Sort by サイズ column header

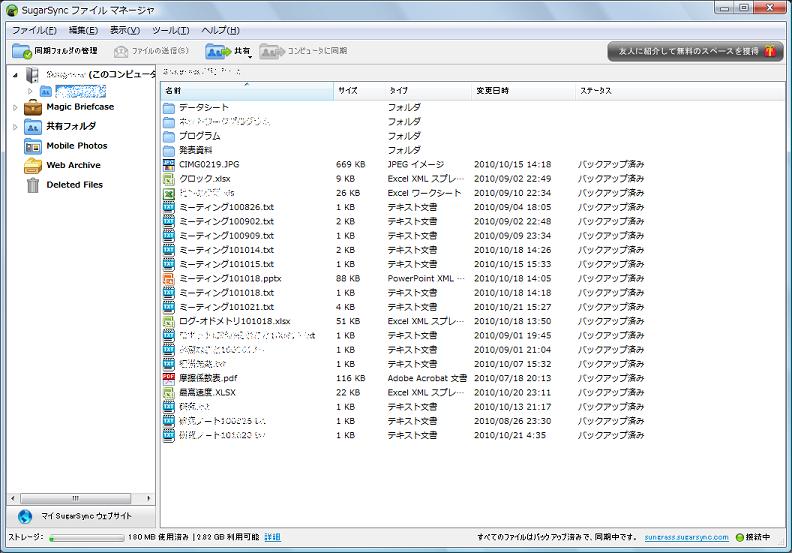[x=359, y=91]
